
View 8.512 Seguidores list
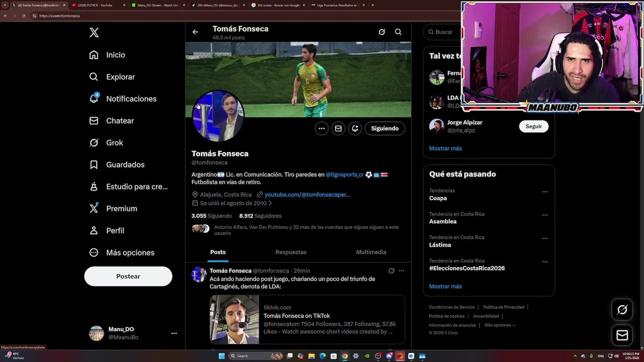pos(260,216)
